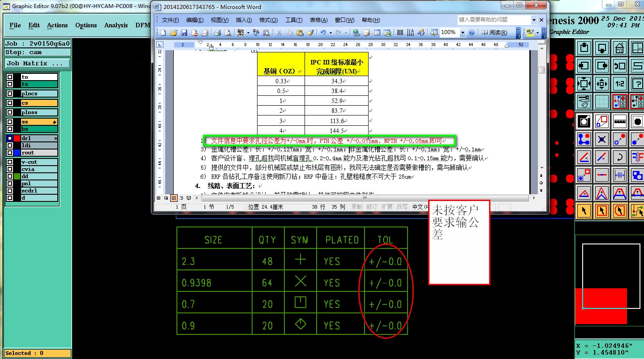
Task: Click the green color swatch beside dd layer
Action: (17, 176)
